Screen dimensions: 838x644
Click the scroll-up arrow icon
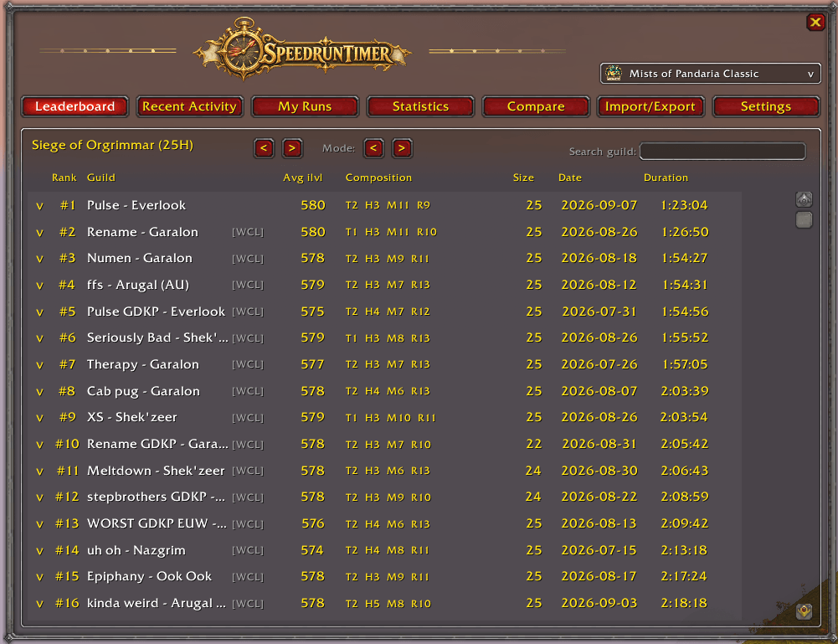click(x=804, y=199)
